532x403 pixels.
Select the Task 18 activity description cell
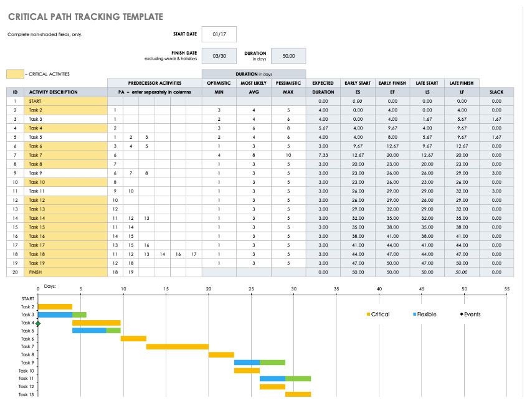click(65, 254)
